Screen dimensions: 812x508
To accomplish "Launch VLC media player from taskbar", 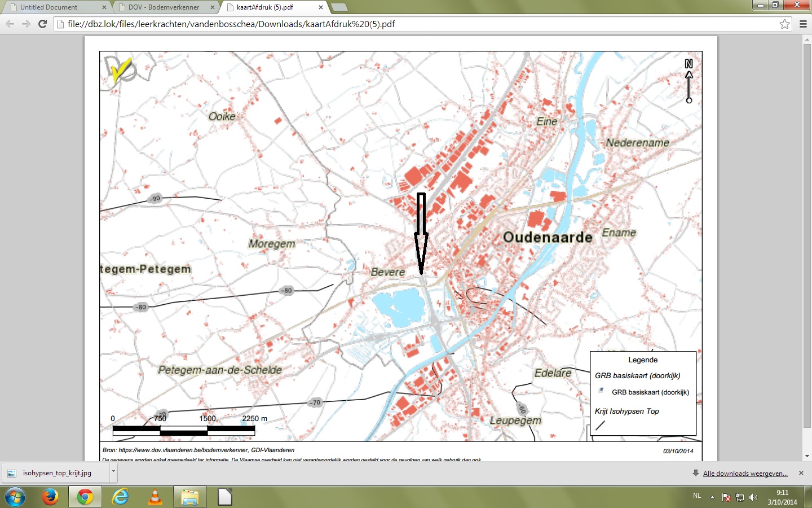I will [x=155, y=497].
